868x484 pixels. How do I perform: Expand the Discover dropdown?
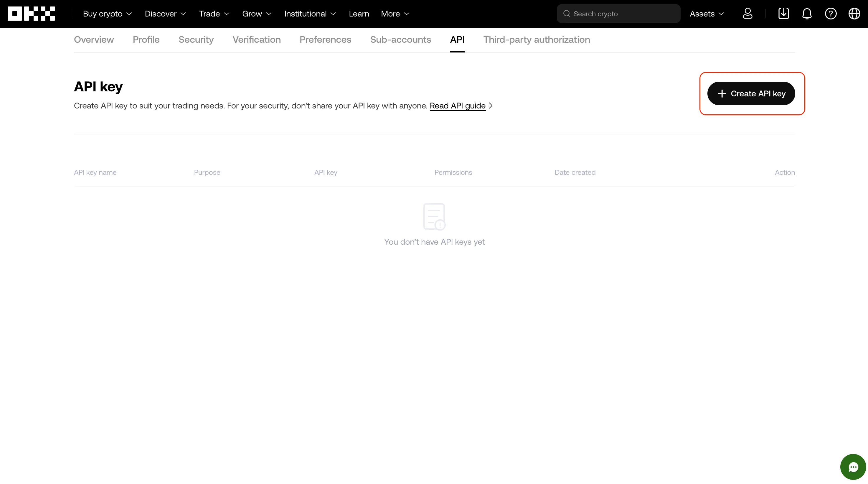pos(165,14)
